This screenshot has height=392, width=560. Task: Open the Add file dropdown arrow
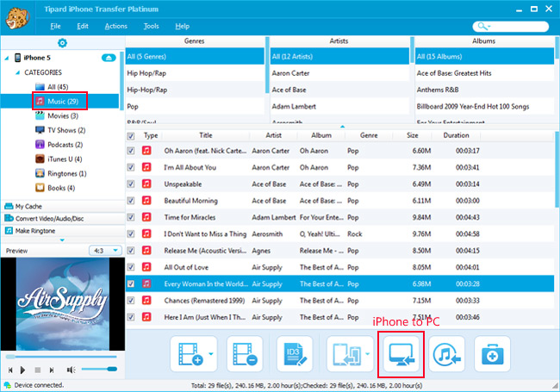[212, 354]
